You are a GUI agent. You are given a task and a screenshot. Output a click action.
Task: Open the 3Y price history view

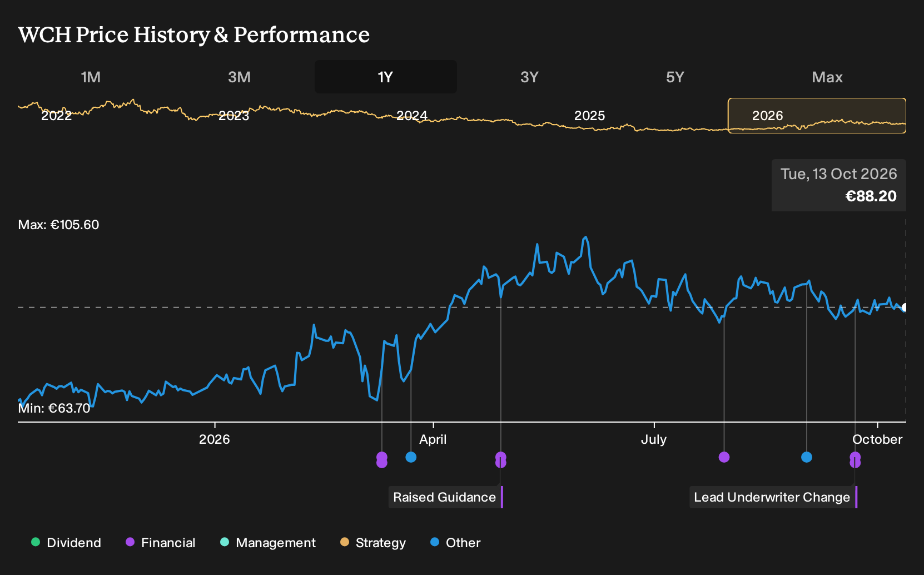pyautogui.click(x=529, y=77)
